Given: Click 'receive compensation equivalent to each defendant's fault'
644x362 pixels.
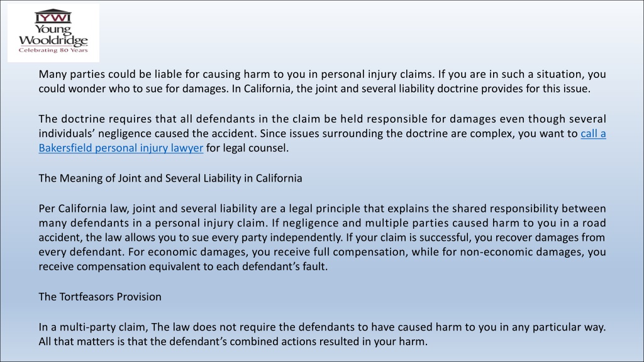Looking at the screenshot, I should tap(183, 266).
